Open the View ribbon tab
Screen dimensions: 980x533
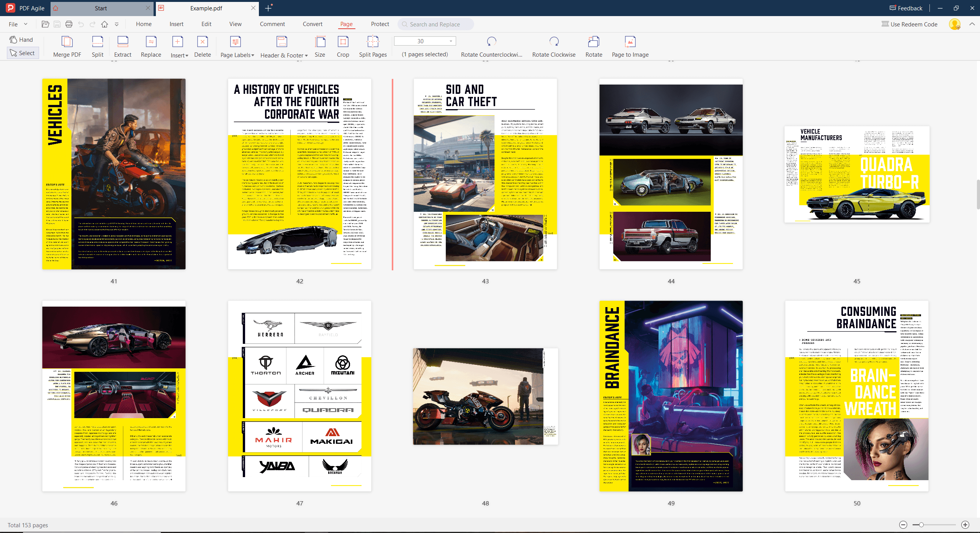(236, 24)
